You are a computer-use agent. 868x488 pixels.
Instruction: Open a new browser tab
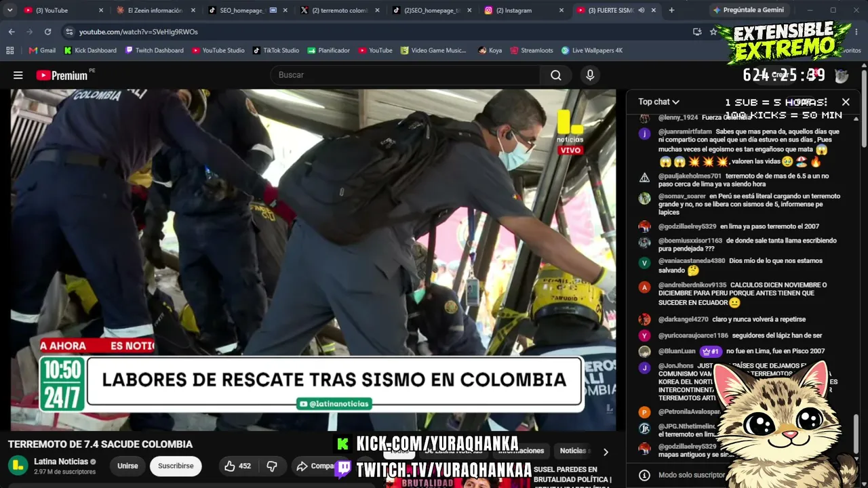pyautogui.click(x=671, y=10)
